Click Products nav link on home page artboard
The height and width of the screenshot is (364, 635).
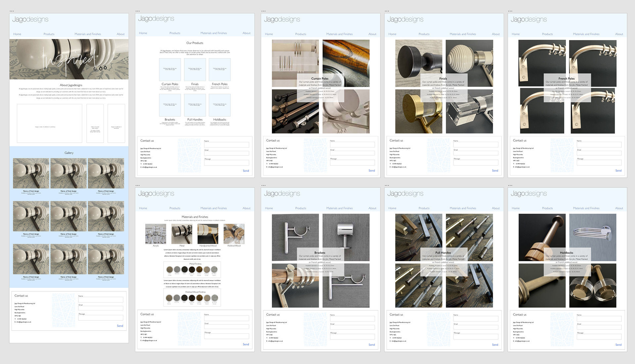pos(49,34)
